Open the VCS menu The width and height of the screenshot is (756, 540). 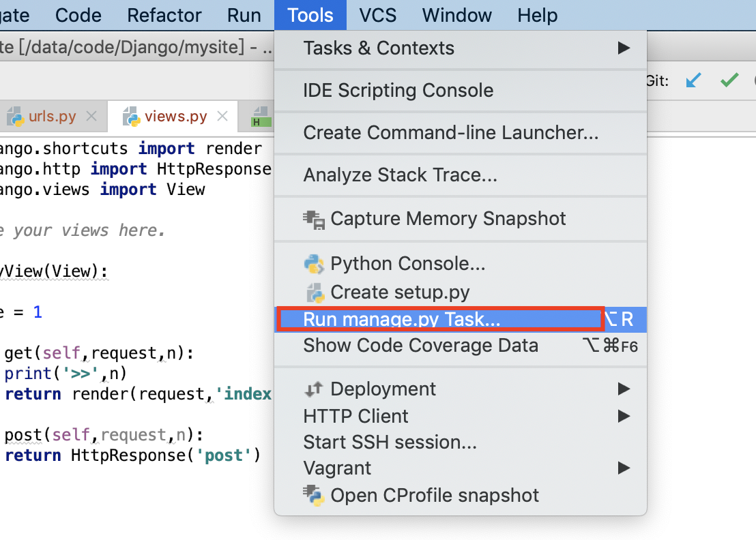(378, 15)
